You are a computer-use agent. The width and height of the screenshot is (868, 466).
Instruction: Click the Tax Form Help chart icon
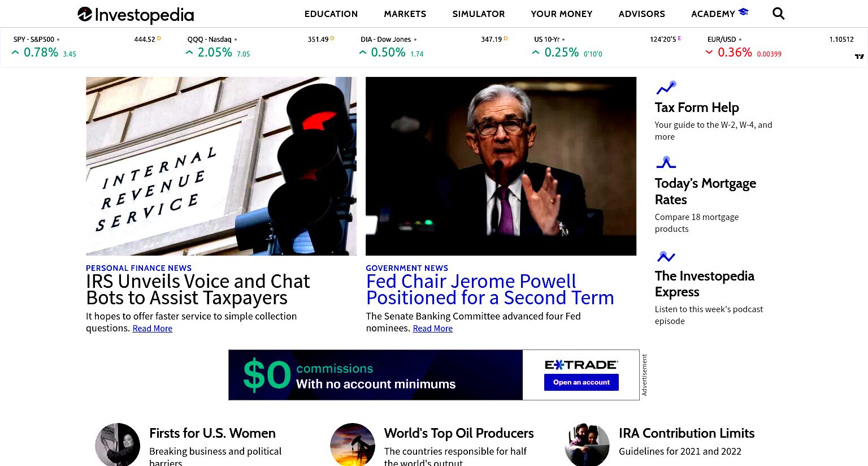pyautogui.click(x=666, y=88)
